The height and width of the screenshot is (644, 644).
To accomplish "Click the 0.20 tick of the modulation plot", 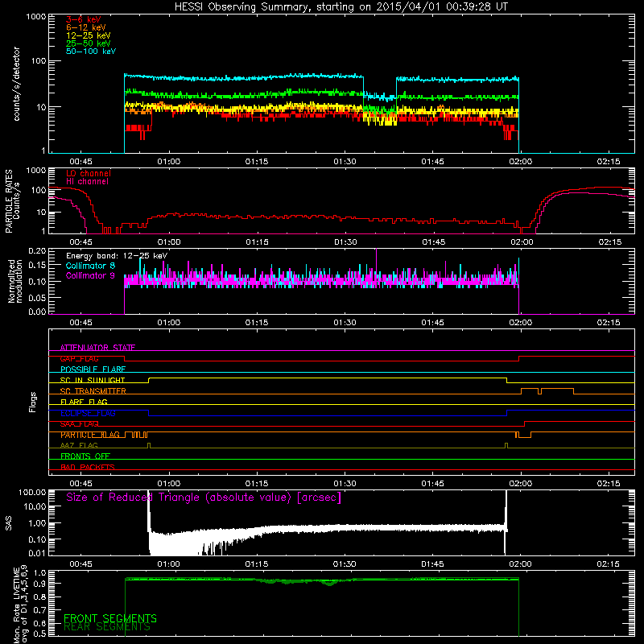I will click(37, 250).
